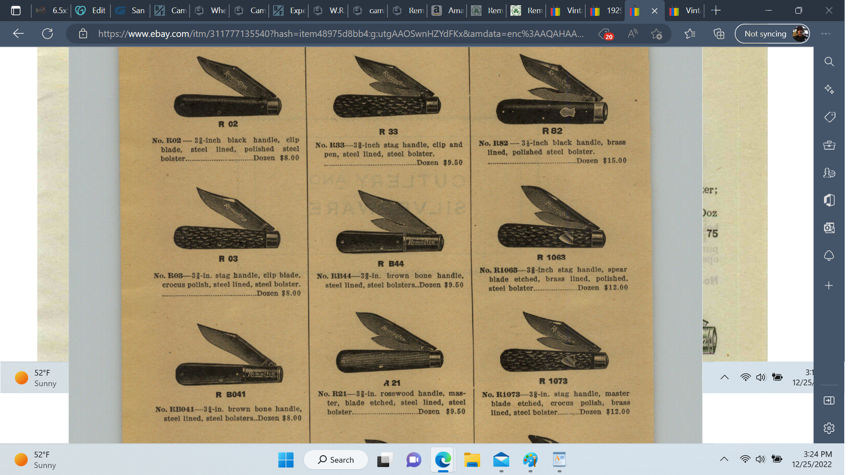Image resolution: width=868 pixels, height=475 pixels.
Task: Click the R 1073 knife illustration
Action: [x=554, y=343]
